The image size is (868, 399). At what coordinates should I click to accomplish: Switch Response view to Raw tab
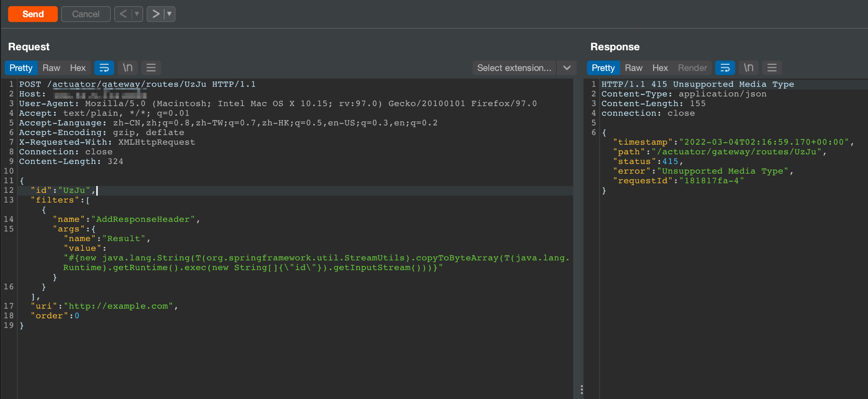click(x=634, y=68)
